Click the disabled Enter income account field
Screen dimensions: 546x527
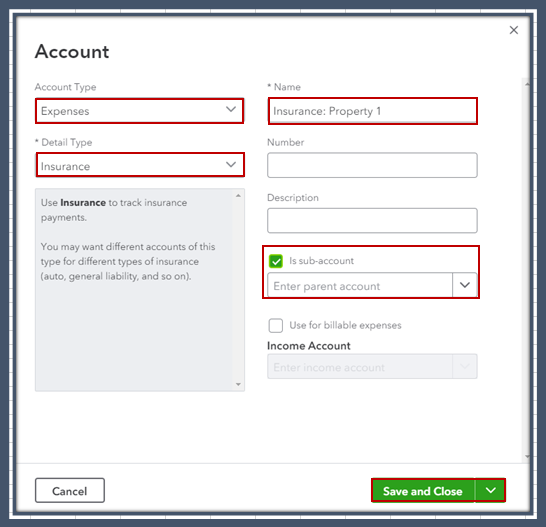coord(360,367)
